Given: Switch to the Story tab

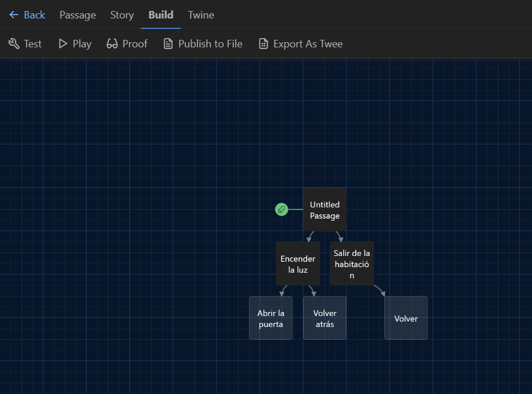Looking at the screenshot, I should (x=122, y=15).
